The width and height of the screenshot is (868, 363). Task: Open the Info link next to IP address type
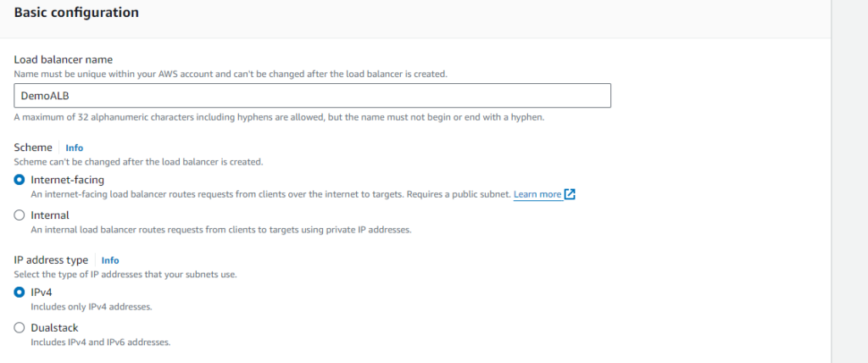pos(110,260)
